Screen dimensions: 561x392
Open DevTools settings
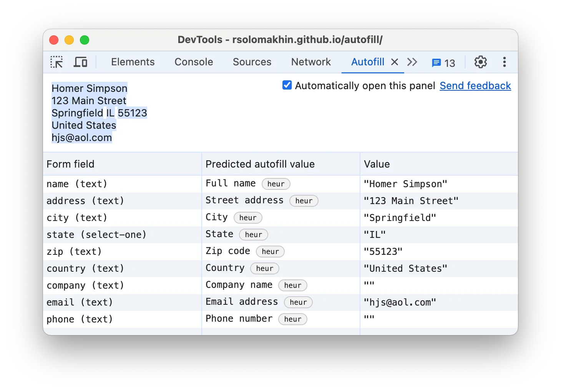click(480, 62)
